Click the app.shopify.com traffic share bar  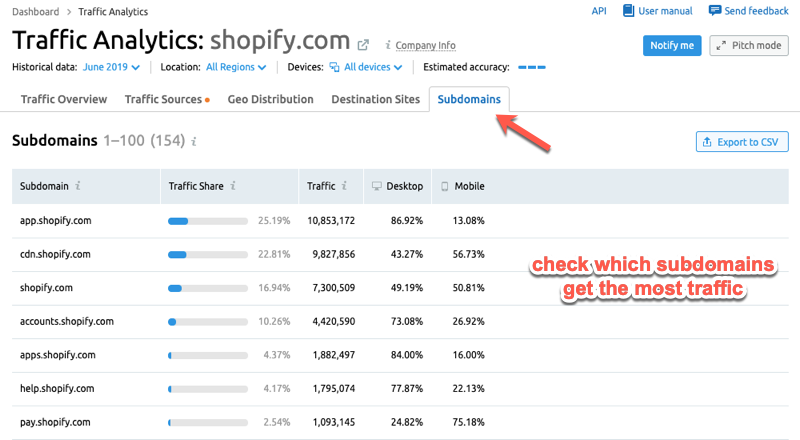(x=208, y=220)
